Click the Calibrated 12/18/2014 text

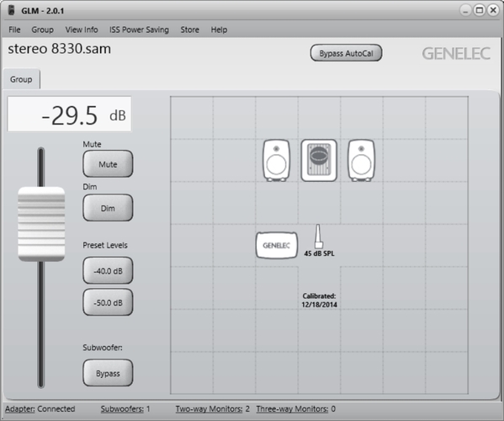[319, 300]
